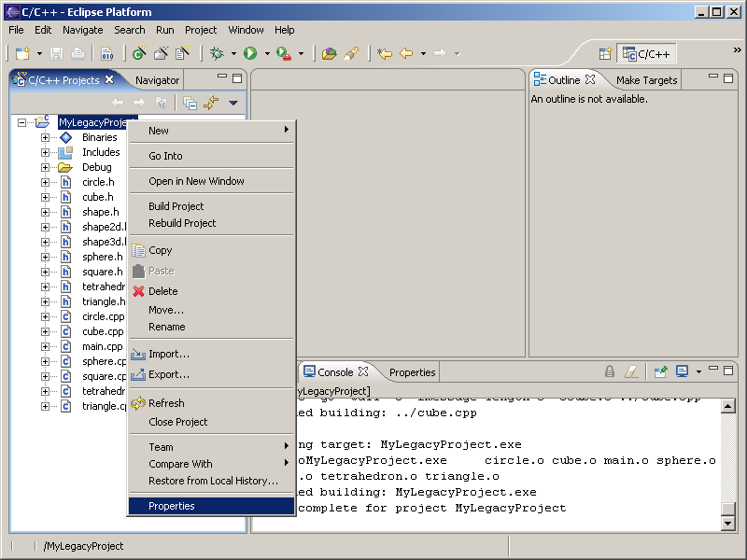This screenshot has height=560, width=747.
Task: Click the Back navigation arrow in toolbar
Action: point(406,54)
